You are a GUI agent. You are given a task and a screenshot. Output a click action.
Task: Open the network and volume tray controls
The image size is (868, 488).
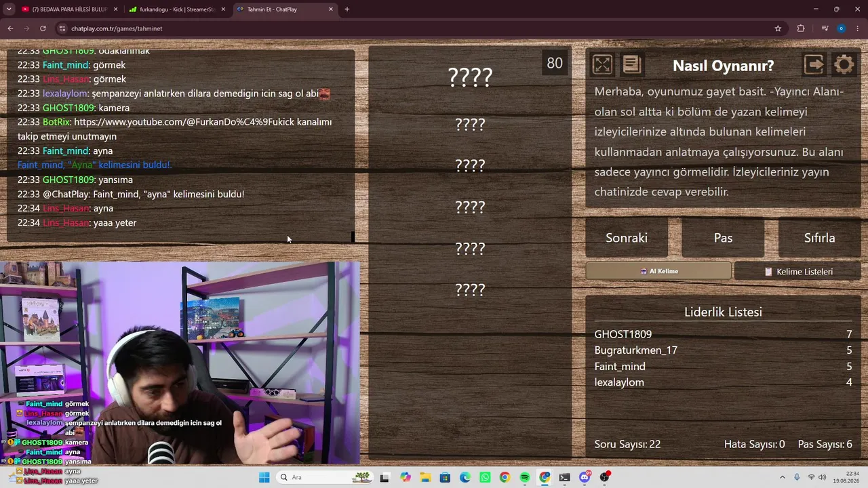point(816,477)
